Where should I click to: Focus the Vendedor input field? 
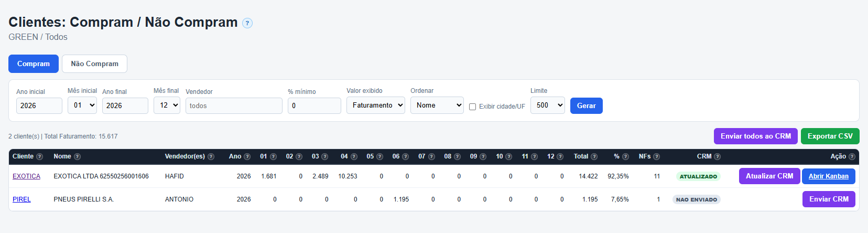click(x=234, y=105)
